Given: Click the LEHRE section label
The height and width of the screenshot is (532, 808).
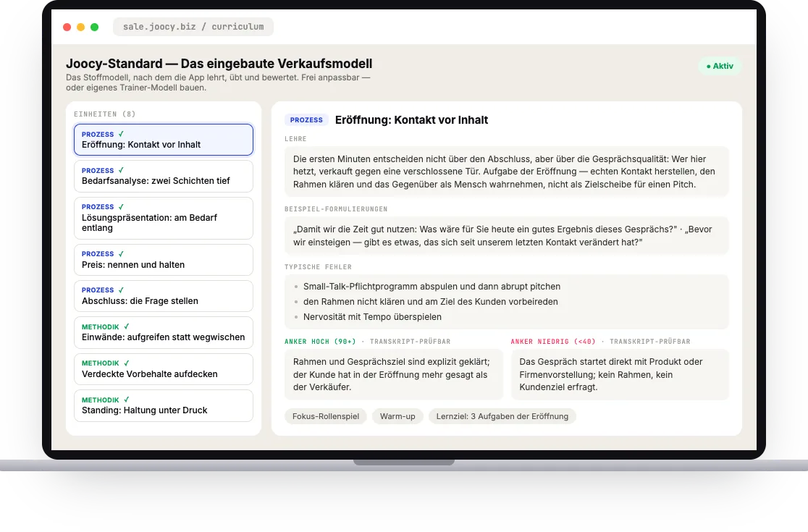Looking at the screenshot, I should [x=295, y=139].
